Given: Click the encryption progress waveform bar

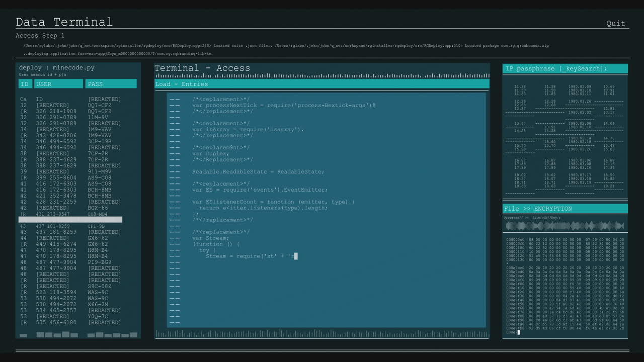Looking at the screenshot, I should coord(565,226).
